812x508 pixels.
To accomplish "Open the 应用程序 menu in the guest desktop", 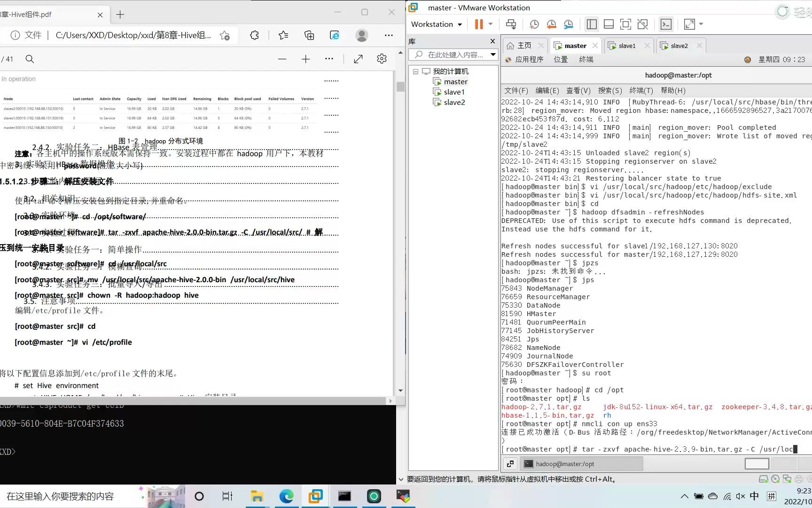I will pos(524,59).
